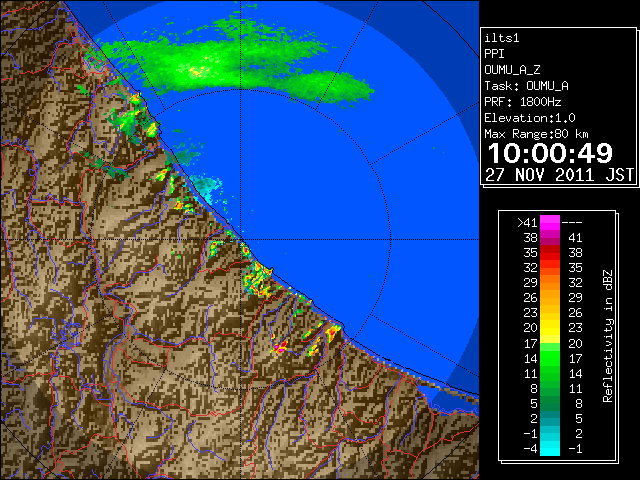Screen dimensions: 640x480
Task: Select the 'Task: OUMU_A' line
Action: point(526,86)
